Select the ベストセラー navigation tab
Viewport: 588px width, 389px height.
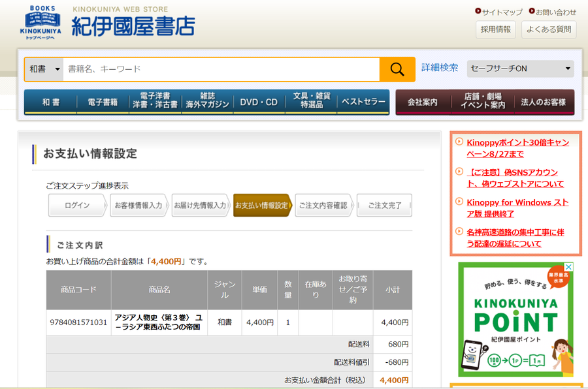click(x=363, y=102)
